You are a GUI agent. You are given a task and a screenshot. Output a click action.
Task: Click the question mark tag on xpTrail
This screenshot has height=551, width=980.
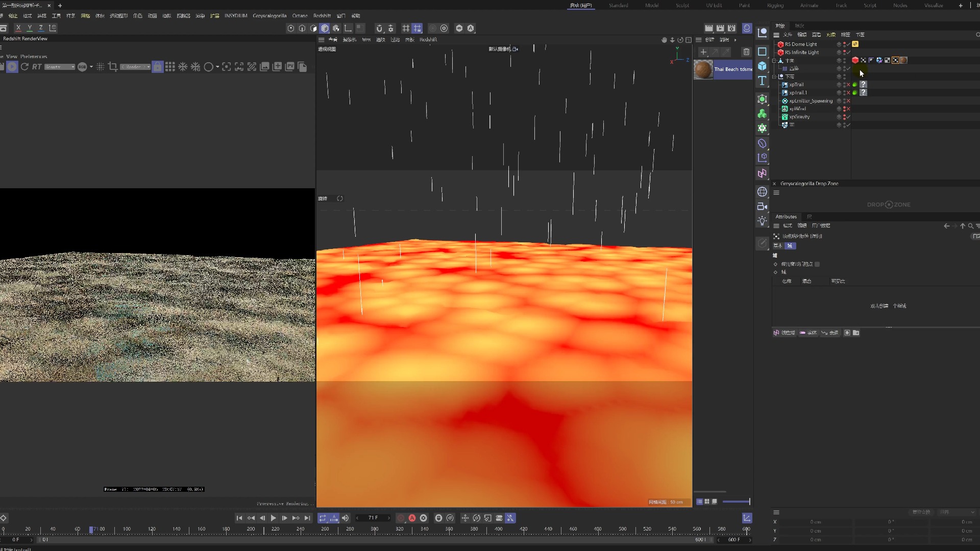863,85
